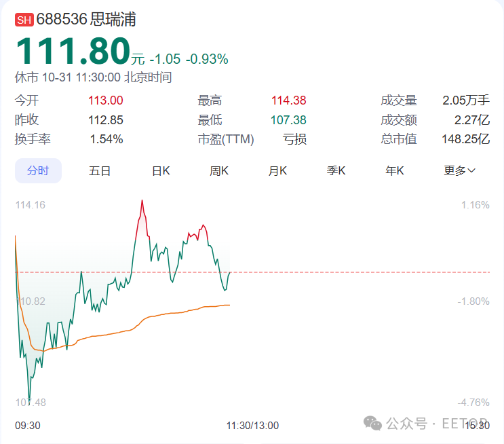The height and width of the screenshot is (444, 504).
Task: Click the change amount -1.05
Action: tap(166, 59)
